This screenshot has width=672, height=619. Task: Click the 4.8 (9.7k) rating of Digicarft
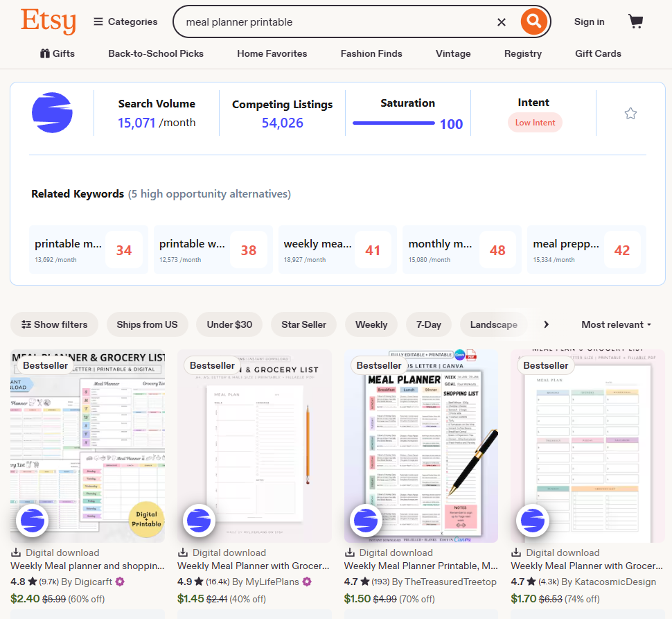coord(35,582)
